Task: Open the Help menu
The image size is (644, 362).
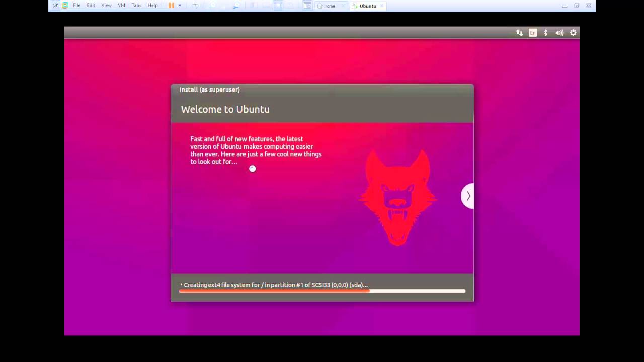Action: 152,6
